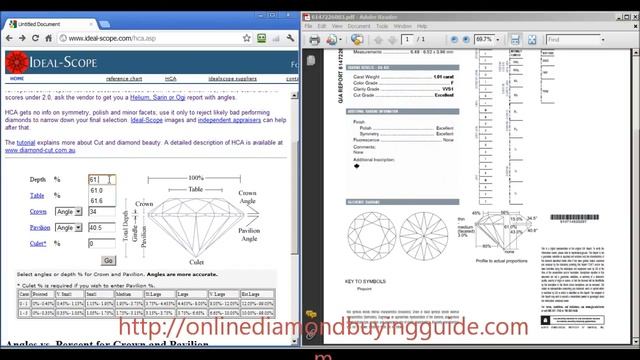Click the Find search box in Reader
Screen dimensions: 640x360
pos(572,40)
